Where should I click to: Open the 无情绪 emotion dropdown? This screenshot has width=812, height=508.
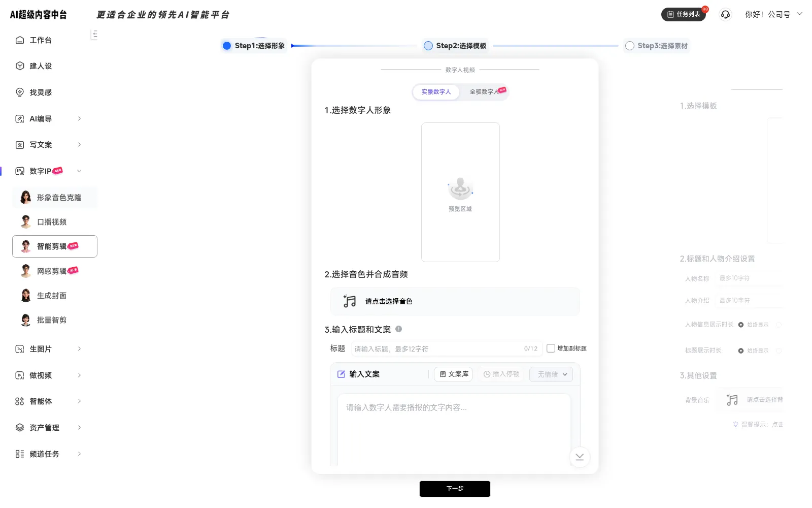[551, 374]
